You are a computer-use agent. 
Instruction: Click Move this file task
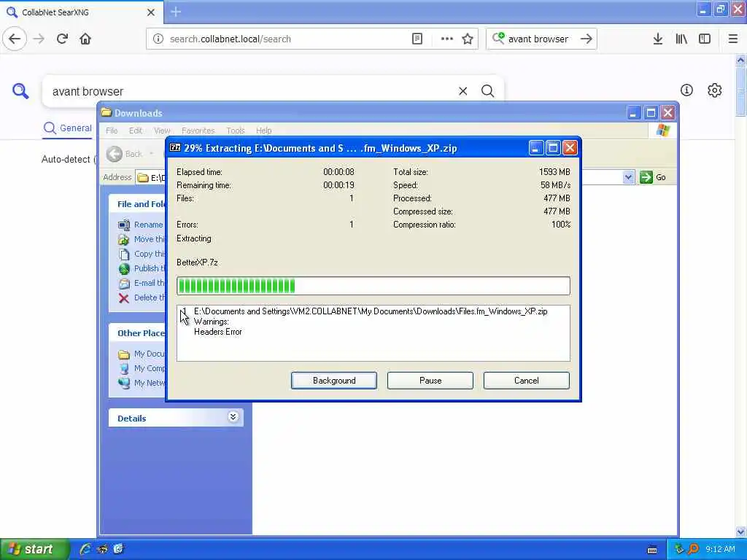tap(142, 239)
